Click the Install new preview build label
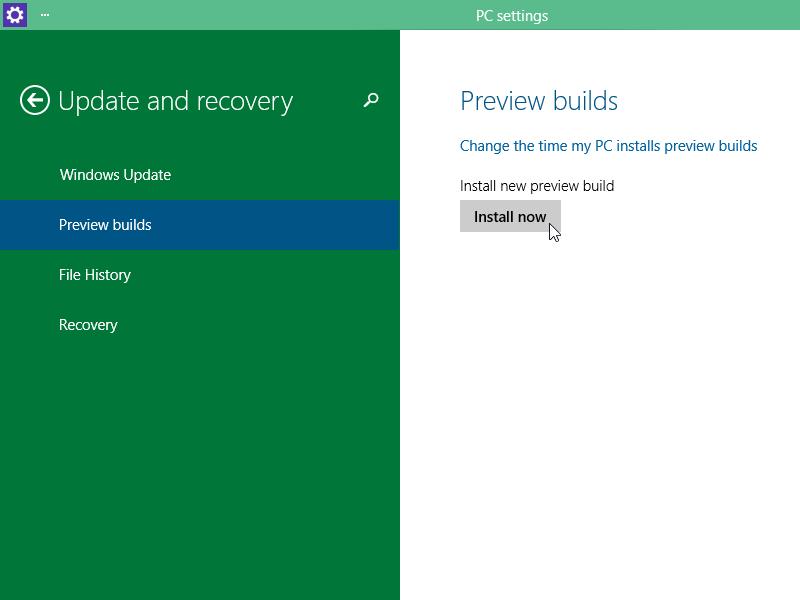The width and height of the screenshot is (800, 600). coord(537,186)
